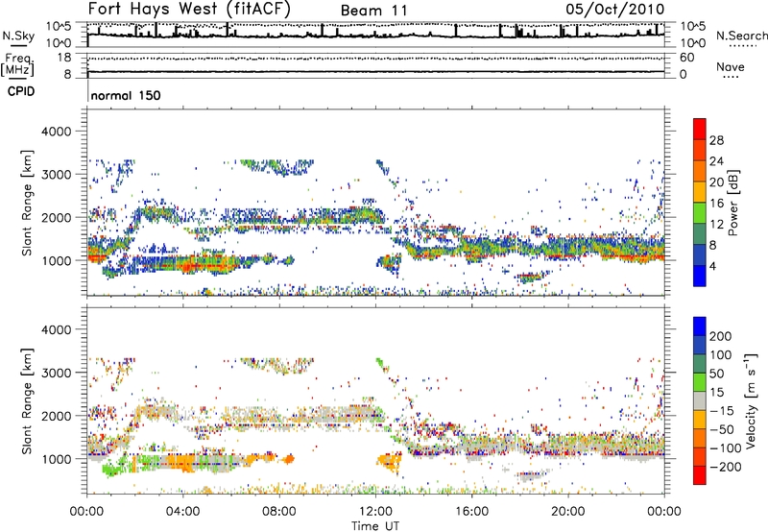
Task: Click the 'Power [dB]' color bar label
Action: point(732,203)
